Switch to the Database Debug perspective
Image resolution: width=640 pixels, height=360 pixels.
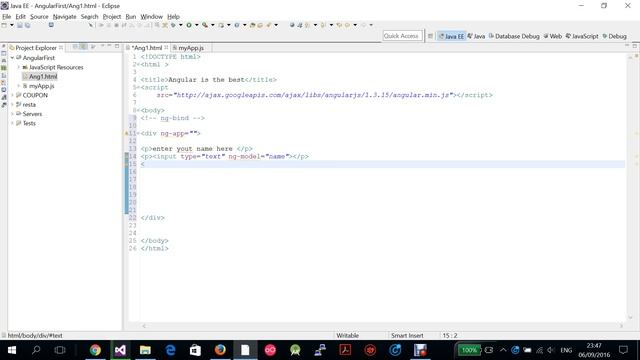[x=514, y=36]
